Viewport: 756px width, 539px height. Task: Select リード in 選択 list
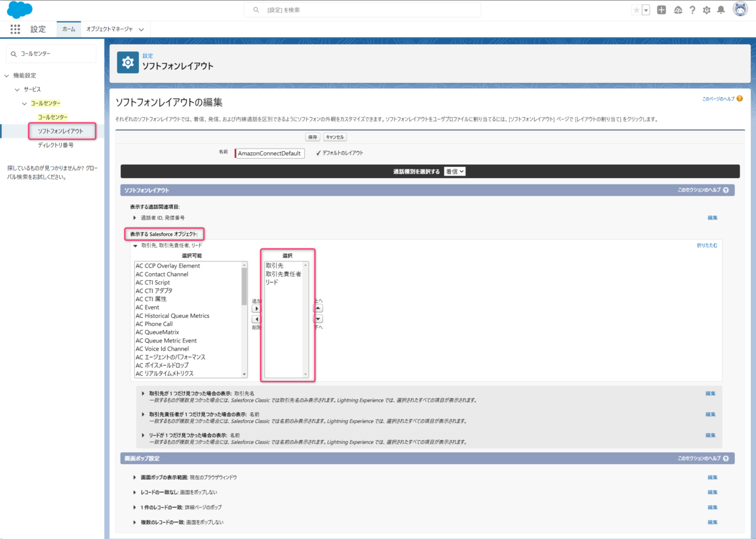pos(272,282)
